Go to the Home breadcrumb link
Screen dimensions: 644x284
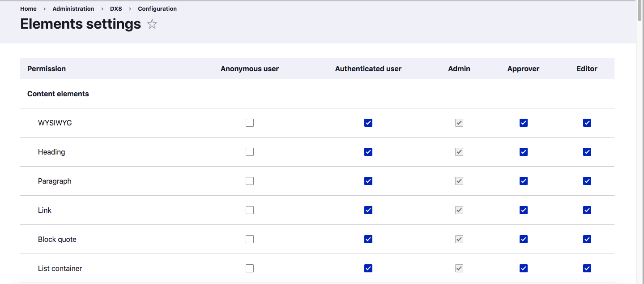(28, 9)
